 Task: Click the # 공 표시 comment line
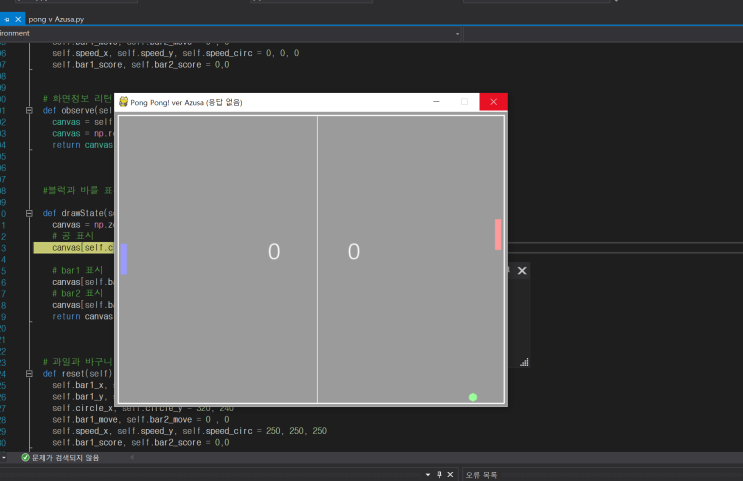(x=73, y=236)
